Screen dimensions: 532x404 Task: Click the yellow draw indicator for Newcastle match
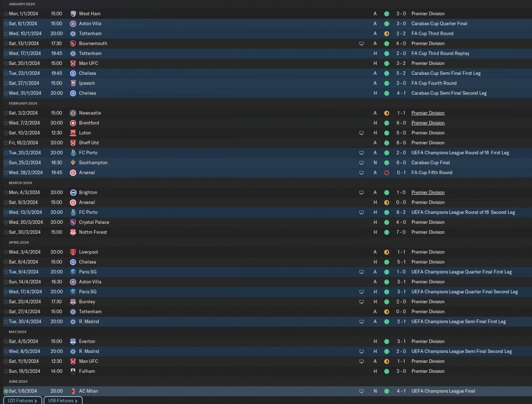pyautogui.click(x=387, y=113)
